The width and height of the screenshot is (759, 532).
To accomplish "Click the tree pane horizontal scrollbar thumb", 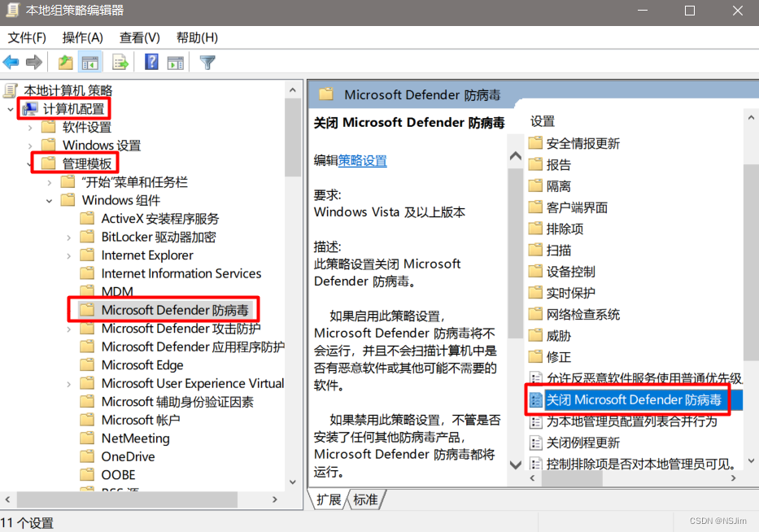I will tap(127, 499).
